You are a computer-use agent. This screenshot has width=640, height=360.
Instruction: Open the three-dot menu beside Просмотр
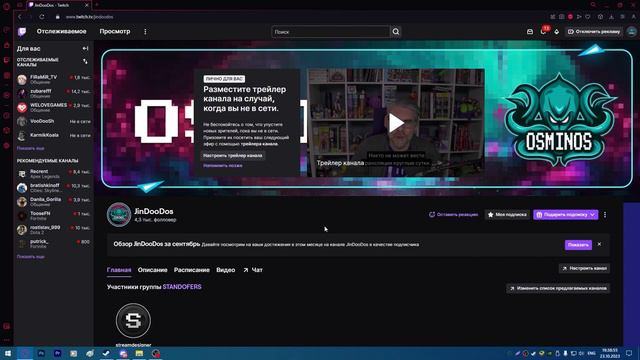145,31
